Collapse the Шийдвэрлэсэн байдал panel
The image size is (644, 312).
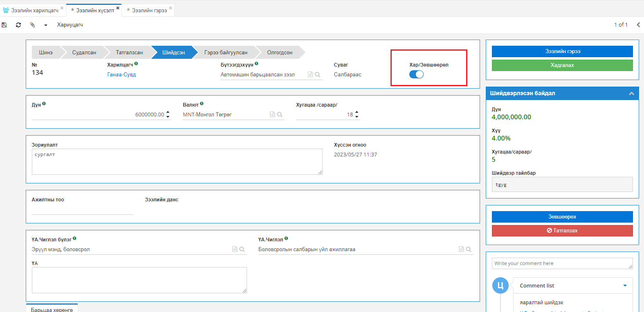631,94
